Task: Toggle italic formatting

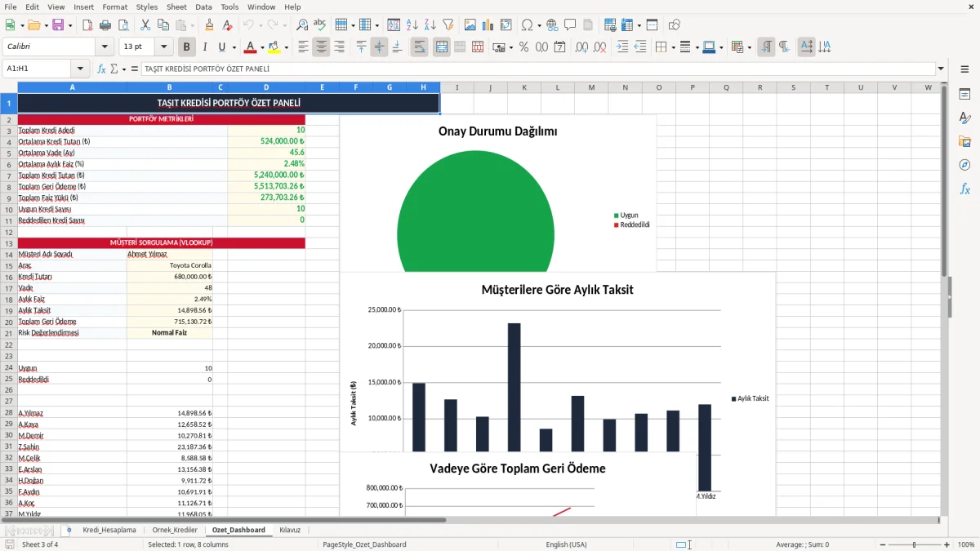Action: [x=205, y=47]
